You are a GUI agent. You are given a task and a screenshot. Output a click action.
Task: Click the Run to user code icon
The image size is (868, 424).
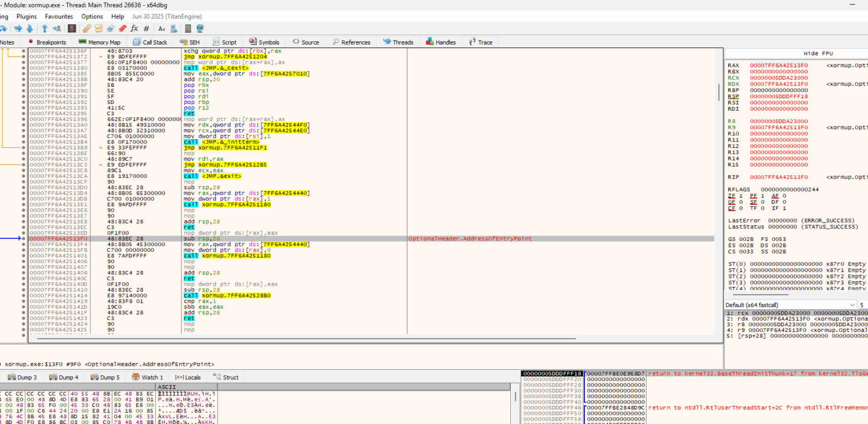point(57,28)
